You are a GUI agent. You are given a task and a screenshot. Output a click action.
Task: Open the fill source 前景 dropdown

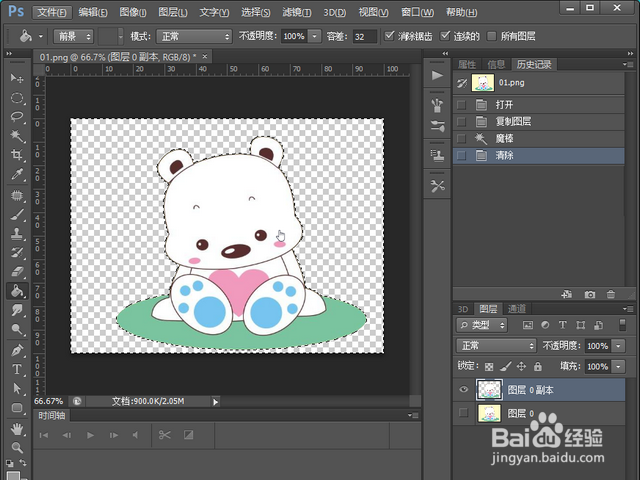[73, 36]
